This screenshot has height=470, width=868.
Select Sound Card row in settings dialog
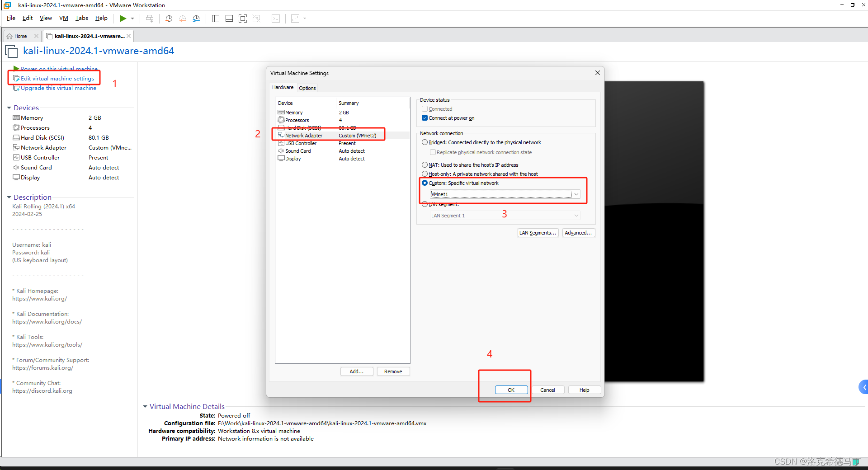coord(342,151)
